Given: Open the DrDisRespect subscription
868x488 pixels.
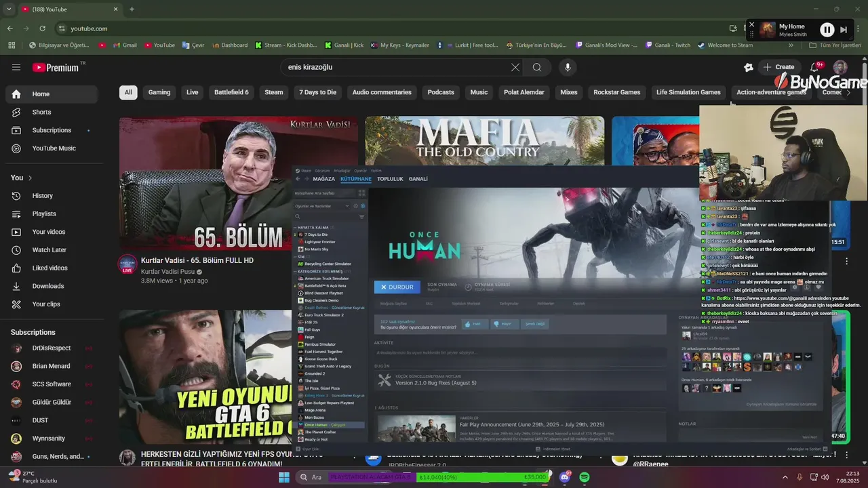Looking at the screenshot, I should coord(52,348).
